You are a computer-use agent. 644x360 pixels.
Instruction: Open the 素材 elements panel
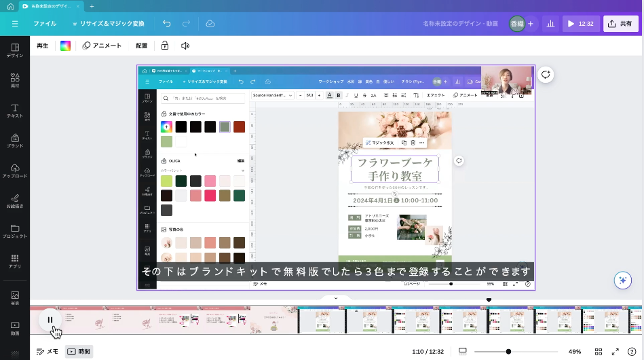(x=15, y=81)
